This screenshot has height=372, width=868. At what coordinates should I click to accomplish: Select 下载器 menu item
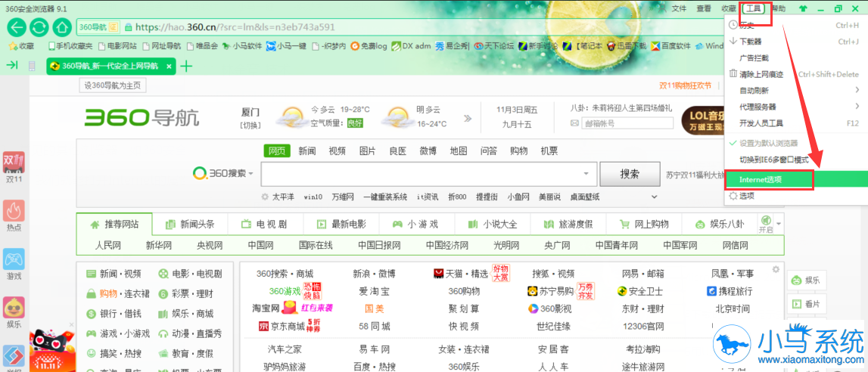coord(796,42)
